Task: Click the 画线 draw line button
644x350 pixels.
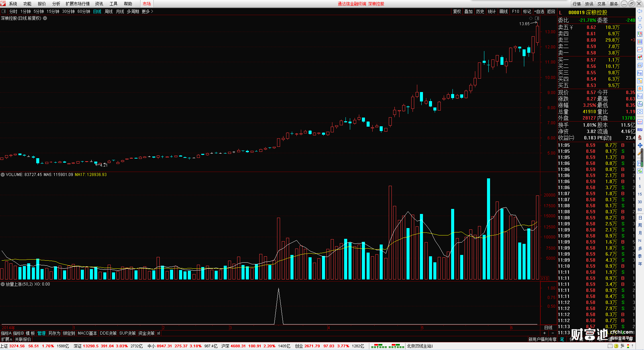Action: (x=503, y=11)
